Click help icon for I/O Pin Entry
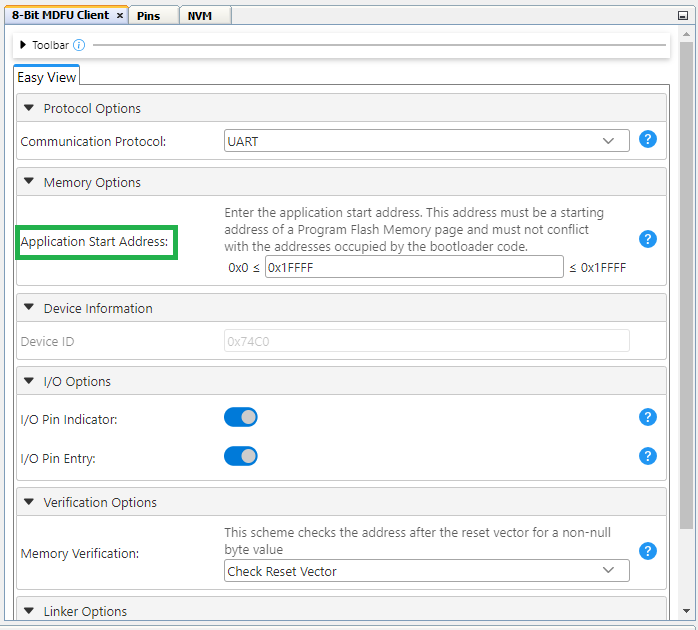The width and height of the screenshot is (698, 630). (x=647, y=456)
